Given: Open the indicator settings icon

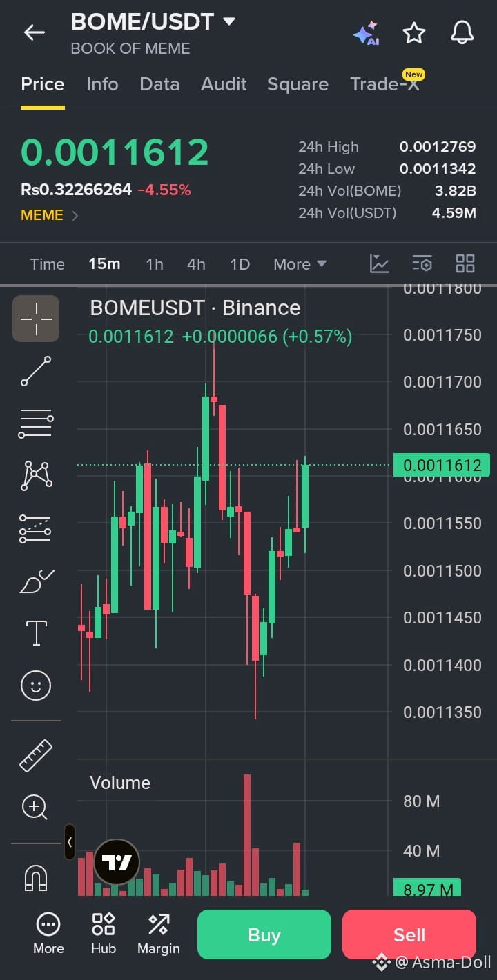Looking at the screenshot, I should [x=422, y=263].
